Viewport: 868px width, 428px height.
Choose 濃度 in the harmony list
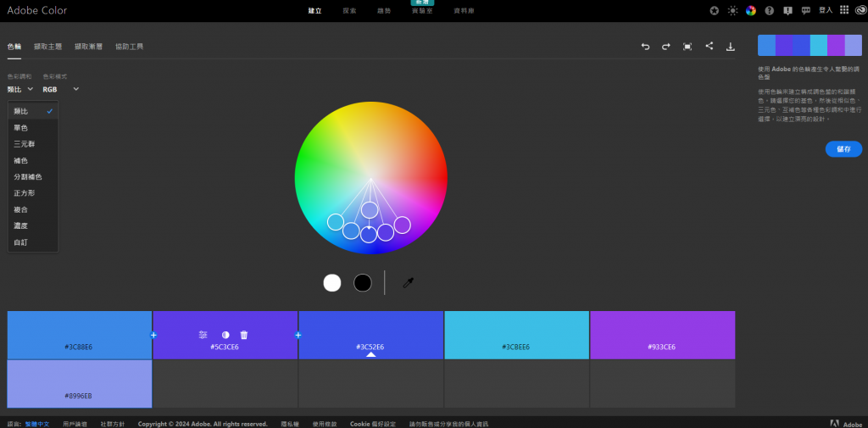click(x=33, y=226)
